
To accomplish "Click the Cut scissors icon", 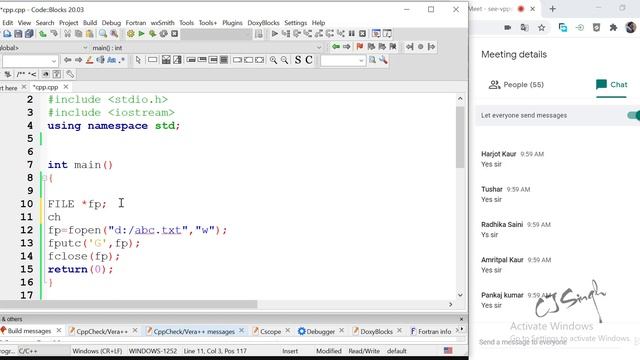I will pos(67,34).
